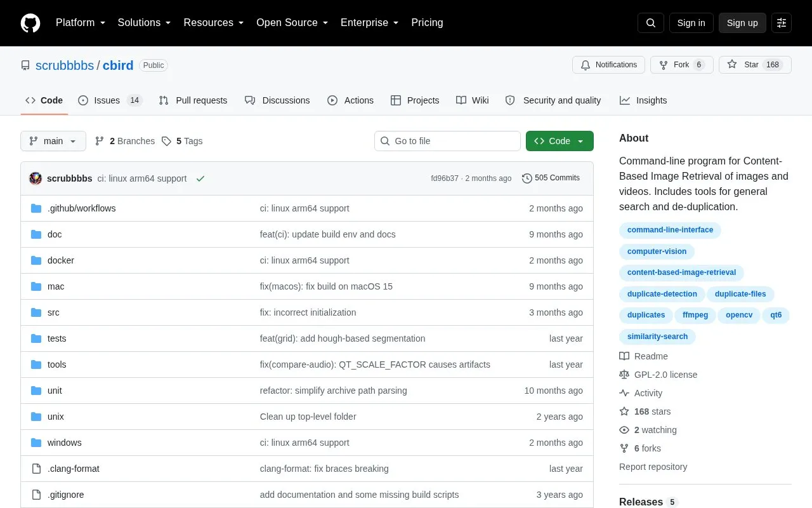Click the .clang-format file icon
This screenshot has width=812, height=508.
tap(36, 469)
